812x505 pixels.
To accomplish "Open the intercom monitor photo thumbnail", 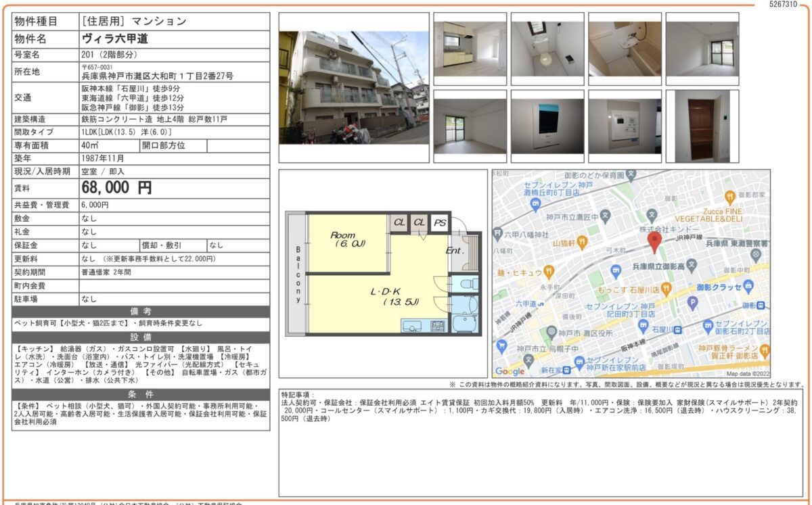I will click(x=547, y=126).
